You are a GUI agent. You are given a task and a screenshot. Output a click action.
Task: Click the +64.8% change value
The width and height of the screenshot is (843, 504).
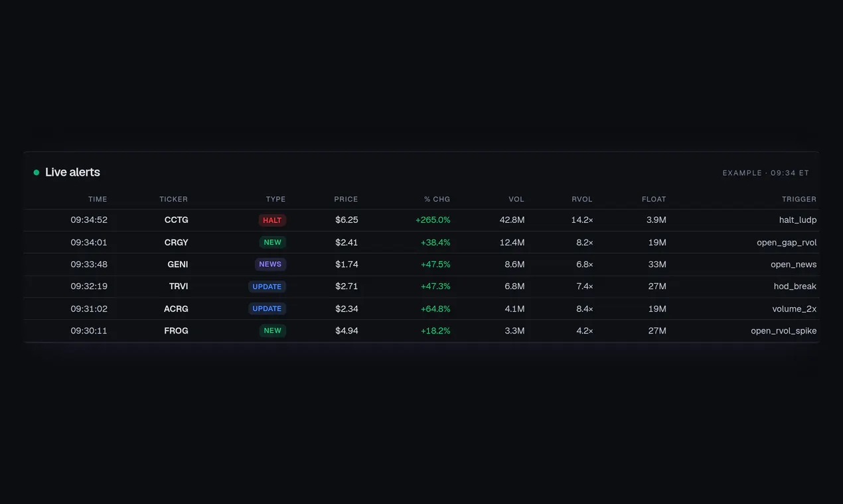click(x=435, y=309)
